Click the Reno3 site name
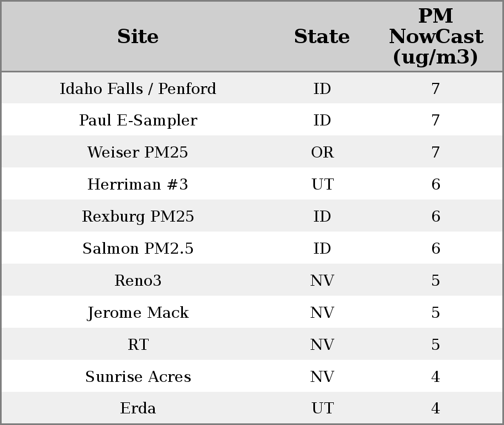The height and width of the screenshot is (425, 504). [x=138, y=281]
